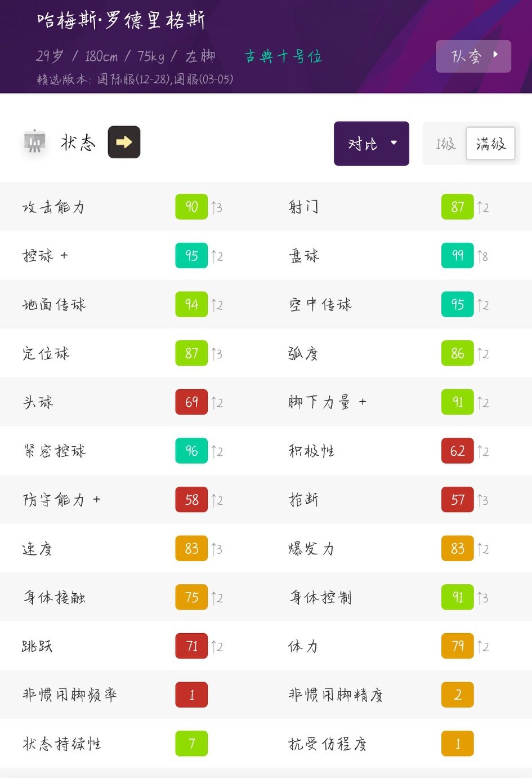Click player name 哈梅斯·罗德里格斯
This screenshot has height=778, width=532.
[x=121, y=20]
